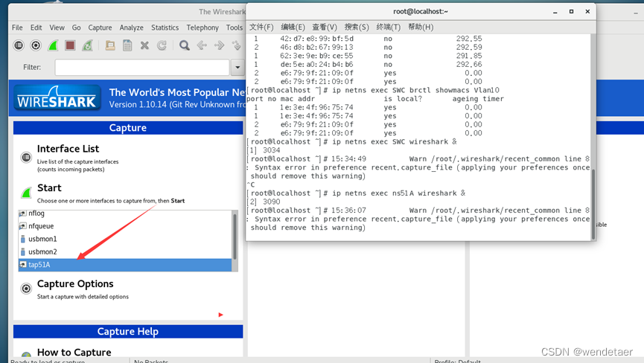Open the View menu in Wireshark
644x363 pixels.
[57, 28]
